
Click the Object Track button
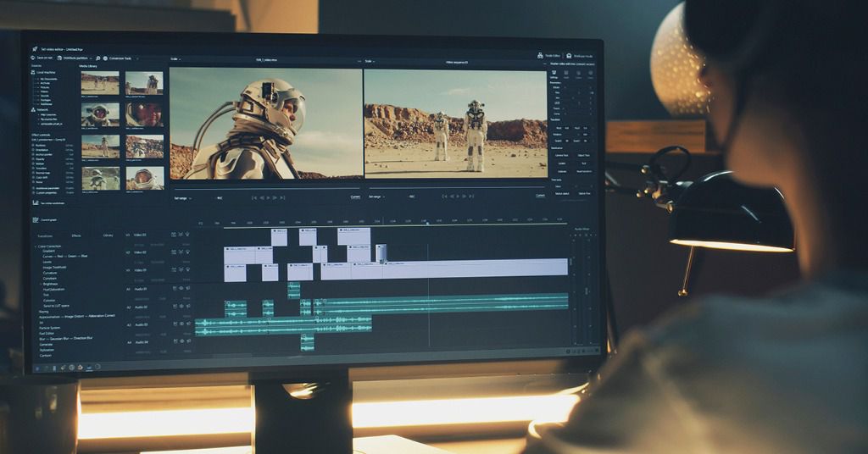[583, 155]
